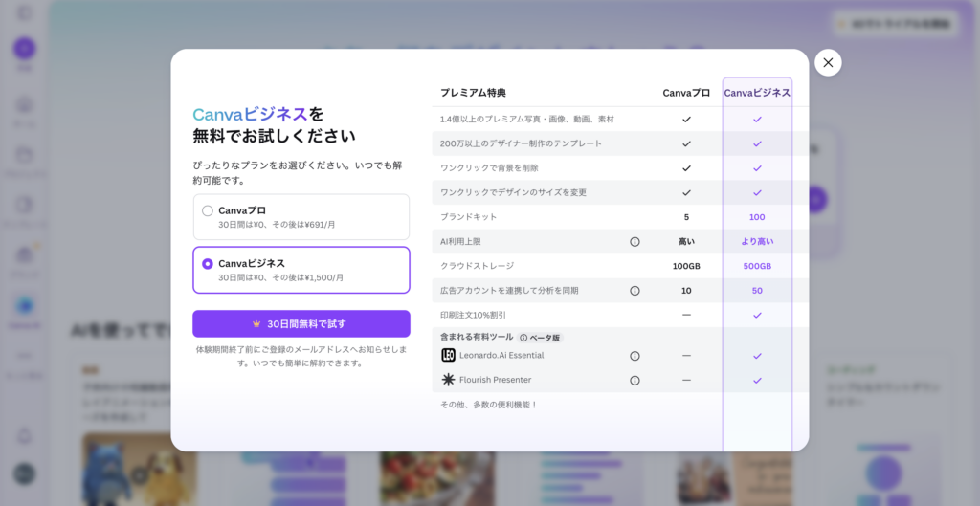980x506 pixels.
Task: Select the Canvaビジネス plan radio button
Action: click(208, 263)
